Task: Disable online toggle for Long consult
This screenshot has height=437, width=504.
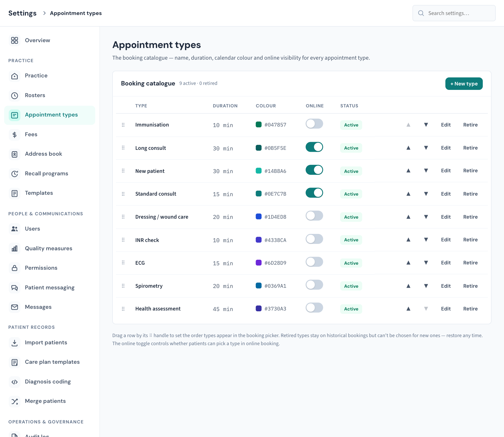Action: coord(314,147)
